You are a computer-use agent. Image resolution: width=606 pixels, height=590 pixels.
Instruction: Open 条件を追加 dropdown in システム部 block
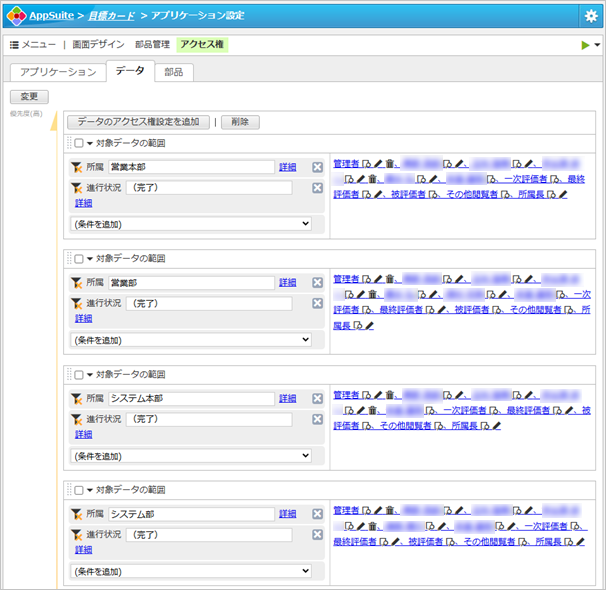(x=191, y=571)
